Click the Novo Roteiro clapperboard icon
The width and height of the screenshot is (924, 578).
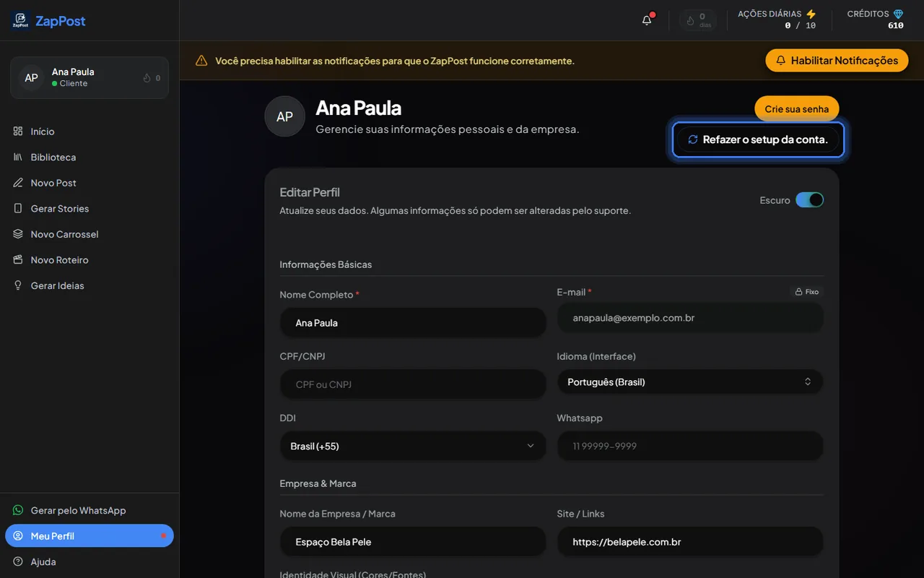pyautogui.click(x=18, y=259)
